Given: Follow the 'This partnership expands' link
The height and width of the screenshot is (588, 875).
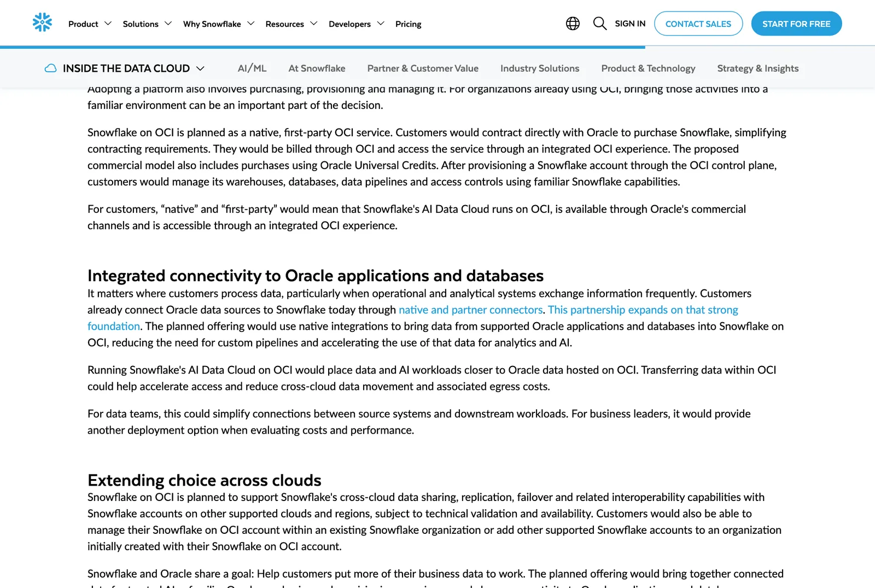Looking at the screenshot, I should (643, 310).
